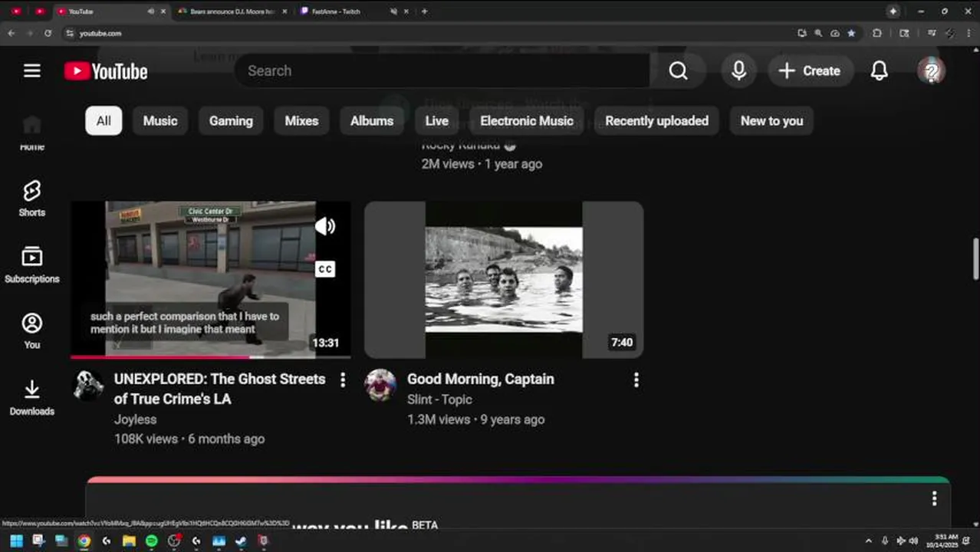Select the Music filter chip

[x=160, y=120]
